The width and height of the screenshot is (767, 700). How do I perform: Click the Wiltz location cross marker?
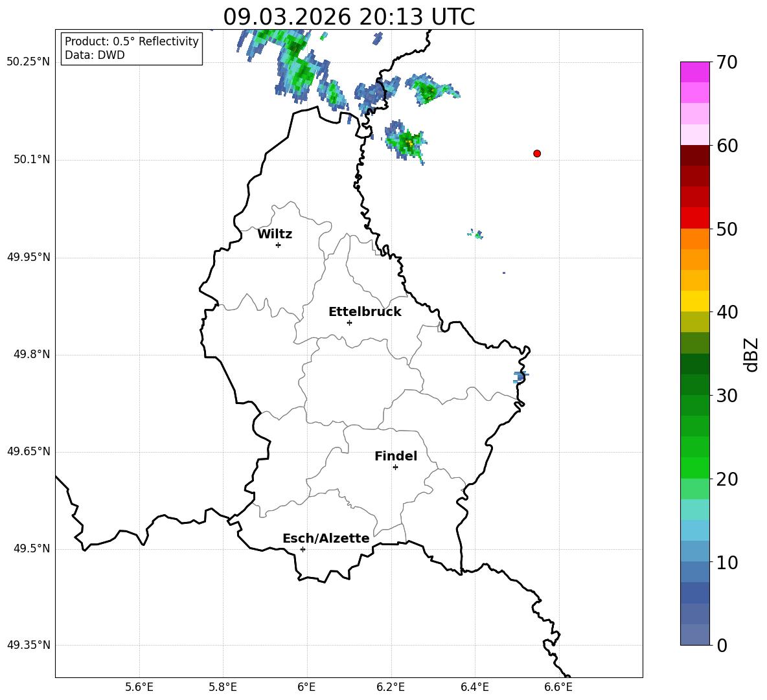coord(279,245)
